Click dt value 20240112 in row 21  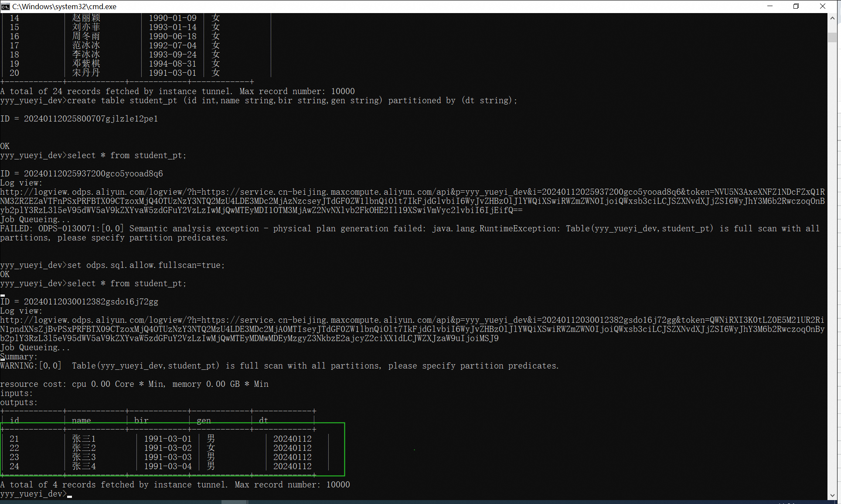[293, 439]
